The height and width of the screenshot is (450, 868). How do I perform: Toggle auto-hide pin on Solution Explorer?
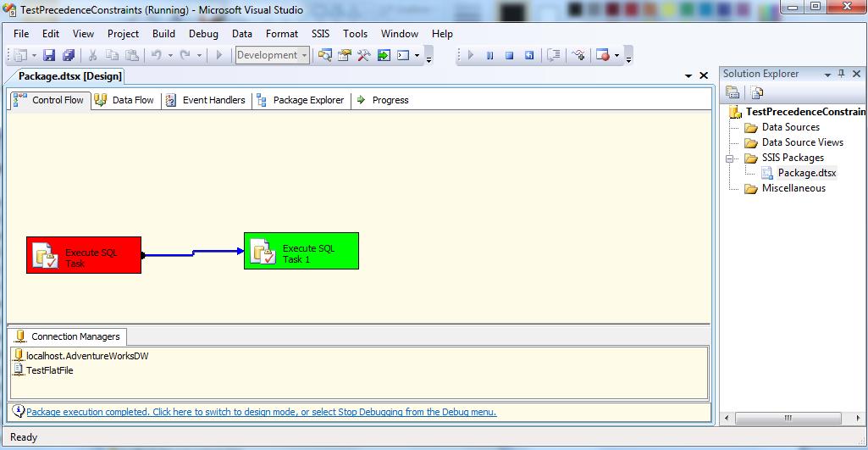tap(841, 75)
